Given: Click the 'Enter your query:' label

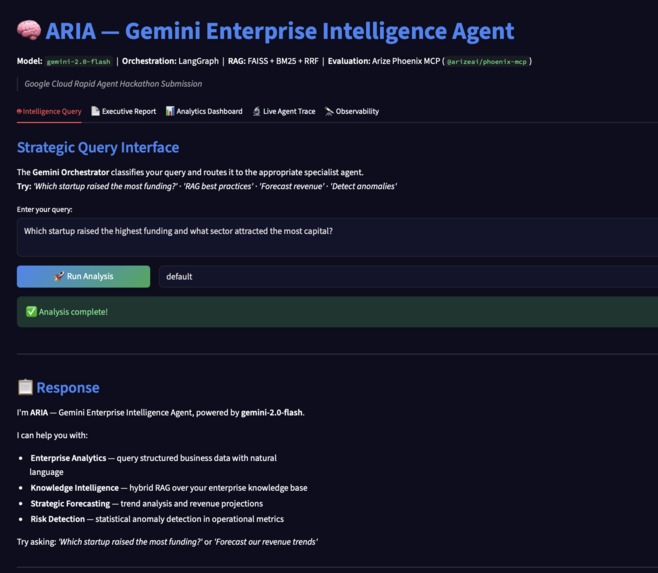Looking at the screenshot, I should click(44, 209).
